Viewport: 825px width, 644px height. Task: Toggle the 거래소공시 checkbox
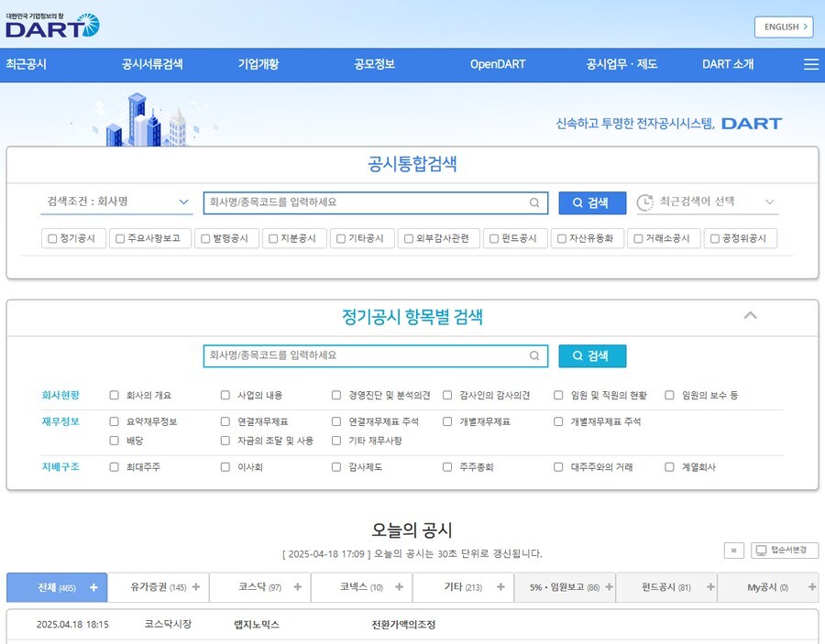coord(638,239)
